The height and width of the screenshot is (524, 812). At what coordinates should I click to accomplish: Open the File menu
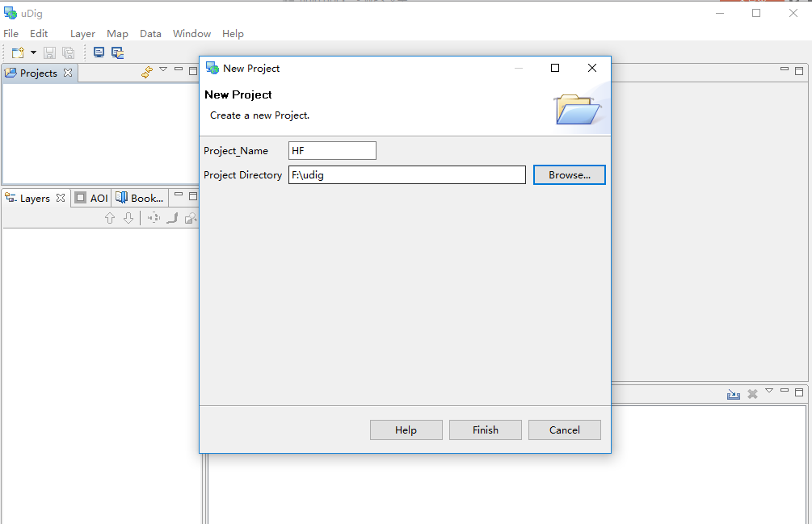[11, 34]
